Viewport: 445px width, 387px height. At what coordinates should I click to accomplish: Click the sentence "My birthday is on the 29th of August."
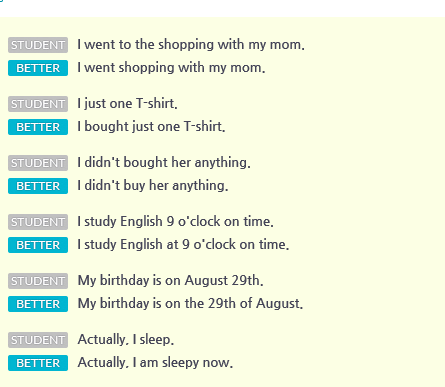pos(190,304)
